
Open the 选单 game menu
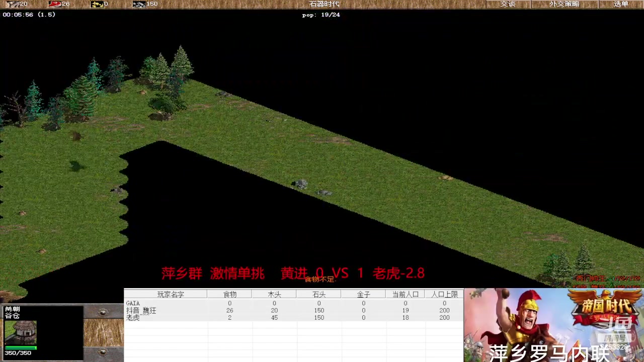click(x=621, y=4)
